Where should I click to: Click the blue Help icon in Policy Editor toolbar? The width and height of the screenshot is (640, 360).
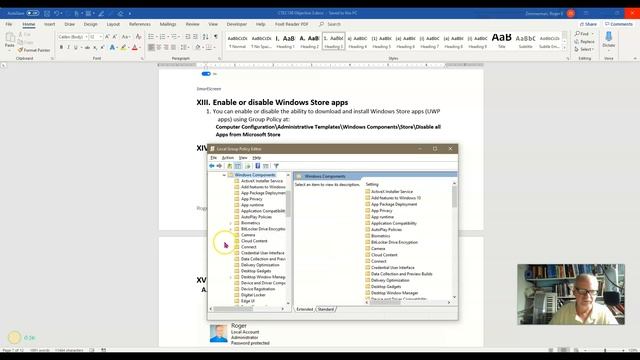[258, 166]
